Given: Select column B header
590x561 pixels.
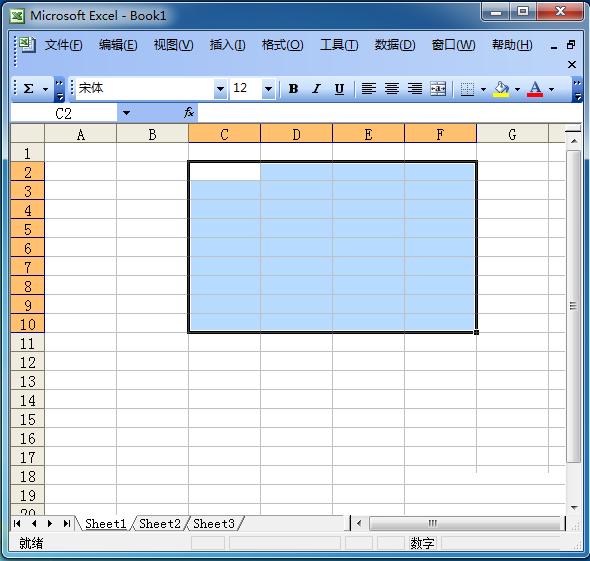Looking at the screenshot, I should pyautogui.click(x=152, y=134).
